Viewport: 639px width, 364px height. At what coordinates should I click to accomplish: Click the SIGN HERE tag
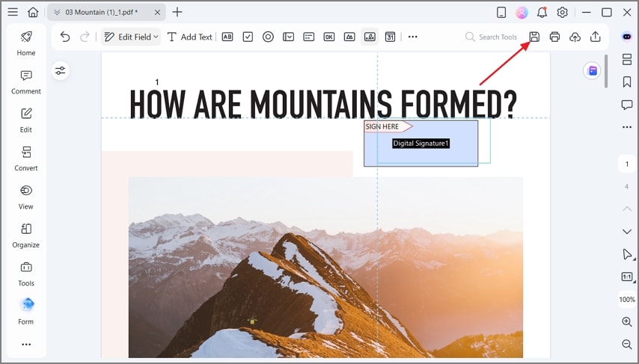pyautogui.click(x=388, y=126)
